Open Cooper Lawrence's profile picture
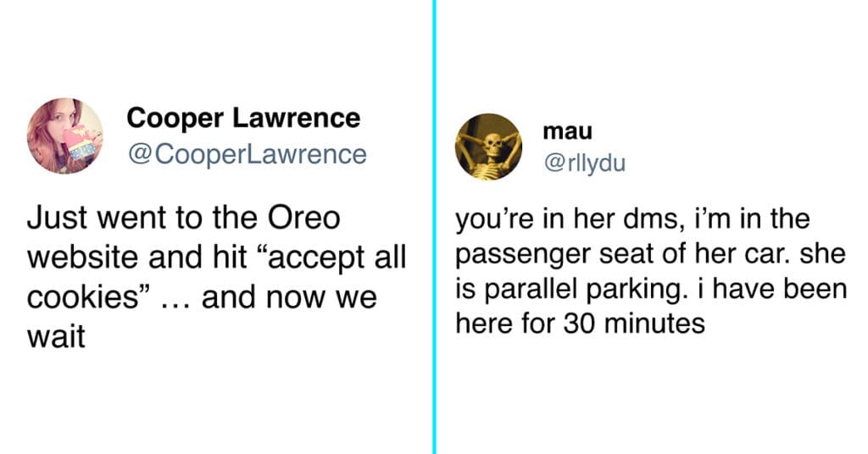Image resolution: width=868 pixels, height=454 pixels. (x=64, y=136)
